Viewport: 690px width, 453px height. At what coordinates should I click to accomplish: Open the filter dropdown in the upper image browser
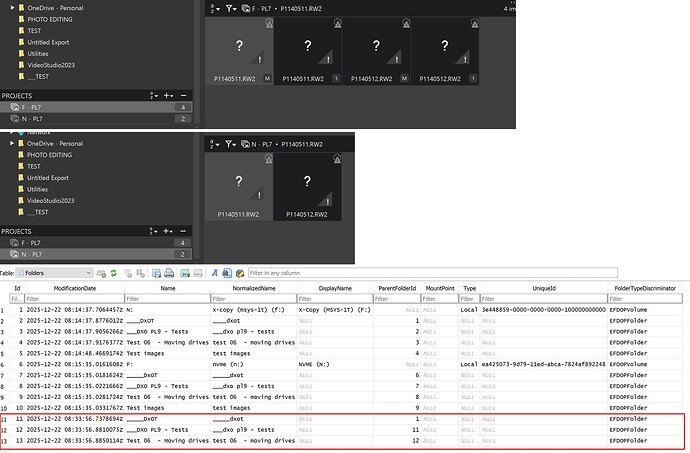[234, 8]
